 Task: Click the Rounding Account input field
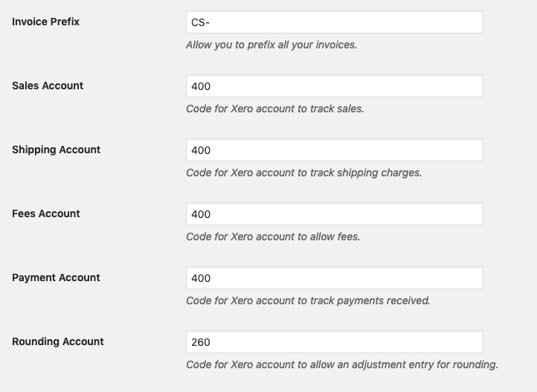pyautogui.click(x=334, y=342)
